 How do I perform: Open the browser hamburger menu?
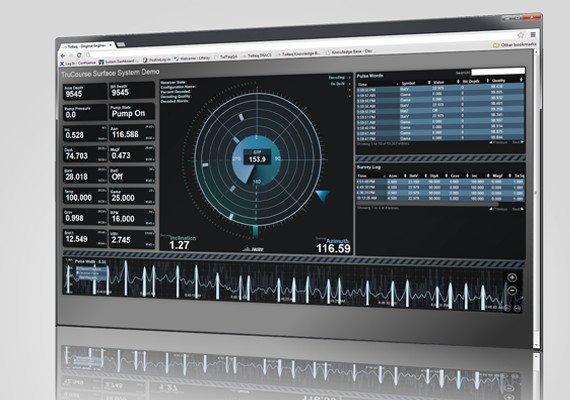533,34
